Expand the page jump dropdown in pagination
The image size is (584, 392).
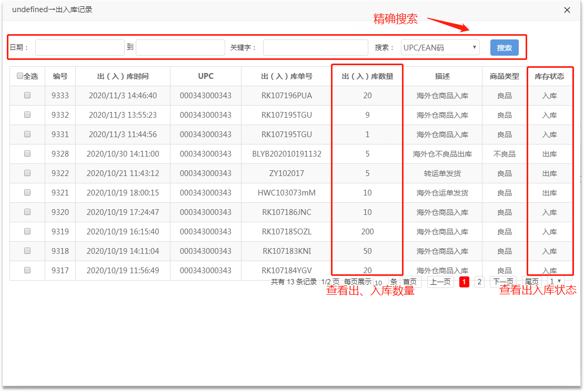point(555,282)
